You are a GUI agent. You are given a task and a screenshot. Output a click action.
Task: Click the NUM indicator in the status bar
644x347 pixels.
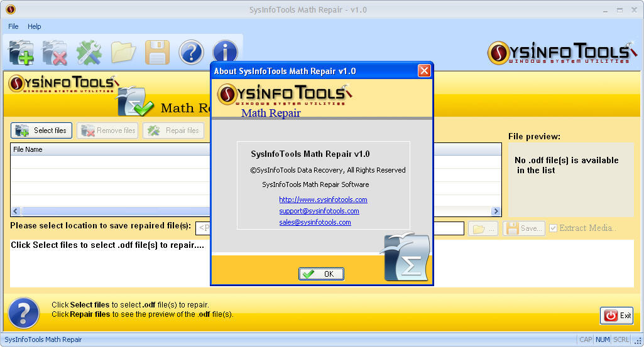603,339
